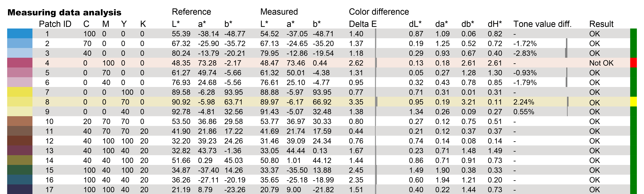Click the tone value difference -2.83%
This screenshot has height=194, width=644.
tap(525, 53)
